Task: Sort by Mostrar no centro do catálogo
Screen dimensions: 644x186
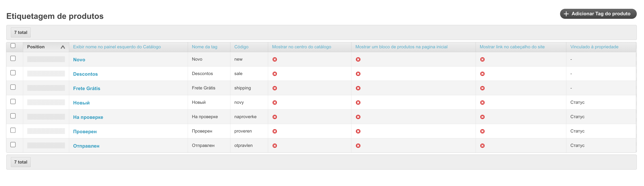Action: pos(301,47)
